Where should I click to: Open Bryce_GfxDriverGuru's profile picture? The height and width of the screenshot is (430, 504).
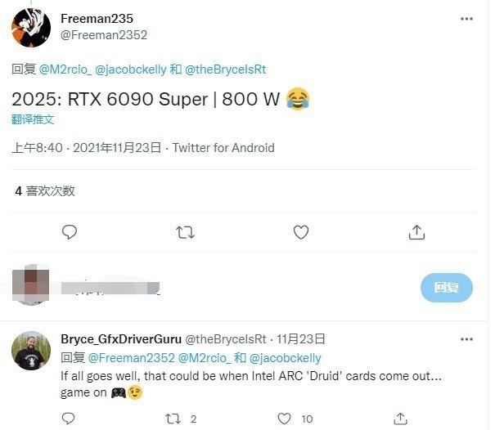(31, 351)
